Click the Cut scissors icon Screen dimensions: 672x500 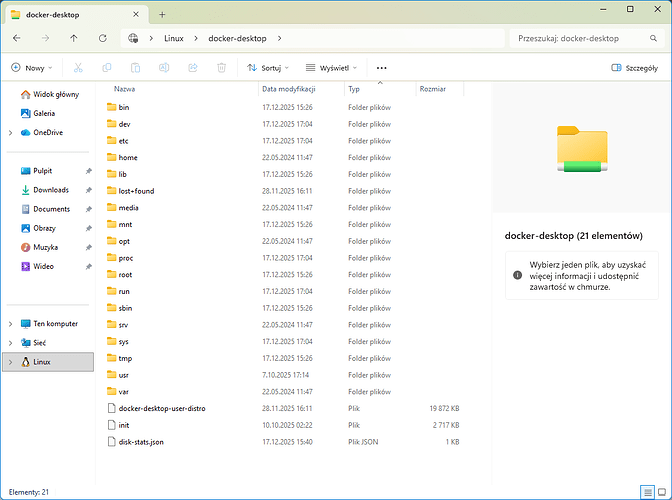click(78, 68)
